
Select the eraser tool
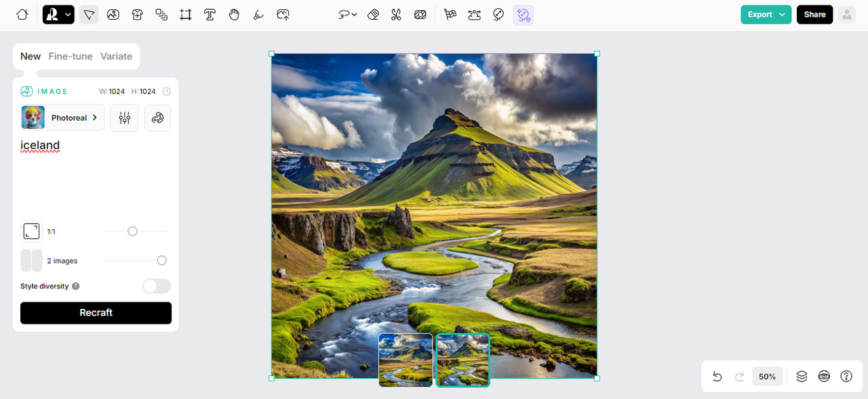tap(373, 14)
